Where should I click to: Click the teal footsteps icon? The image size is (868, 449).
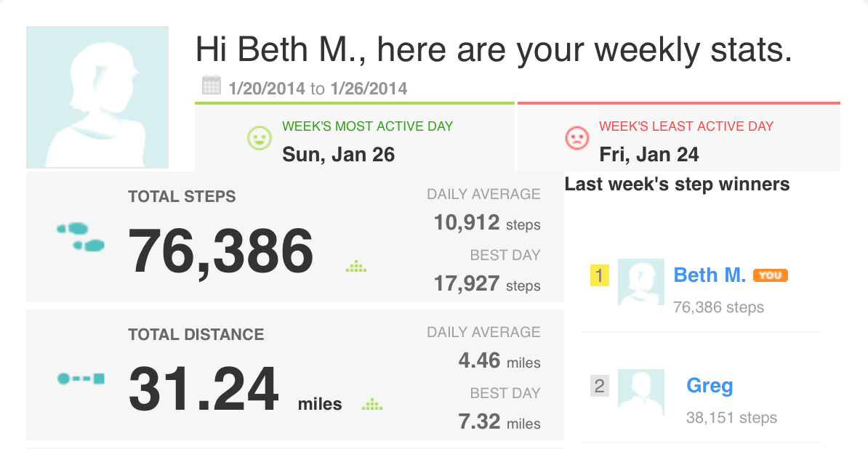point(81,237)
